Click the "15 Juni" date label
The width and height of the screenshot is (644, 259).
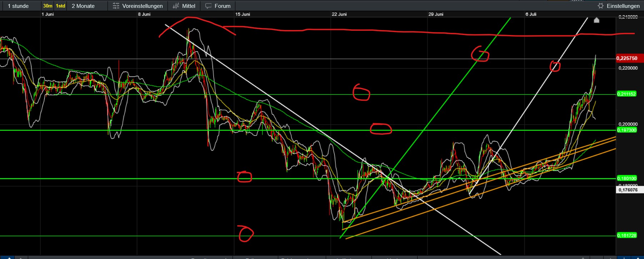click(x=243, y=14)
